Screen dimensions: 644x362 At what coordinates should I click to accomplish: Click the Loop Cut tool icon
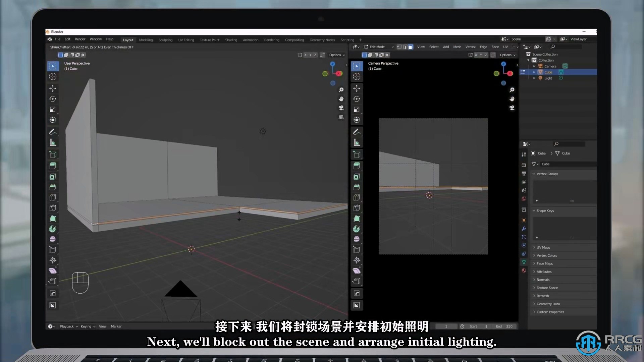[52, 197]
